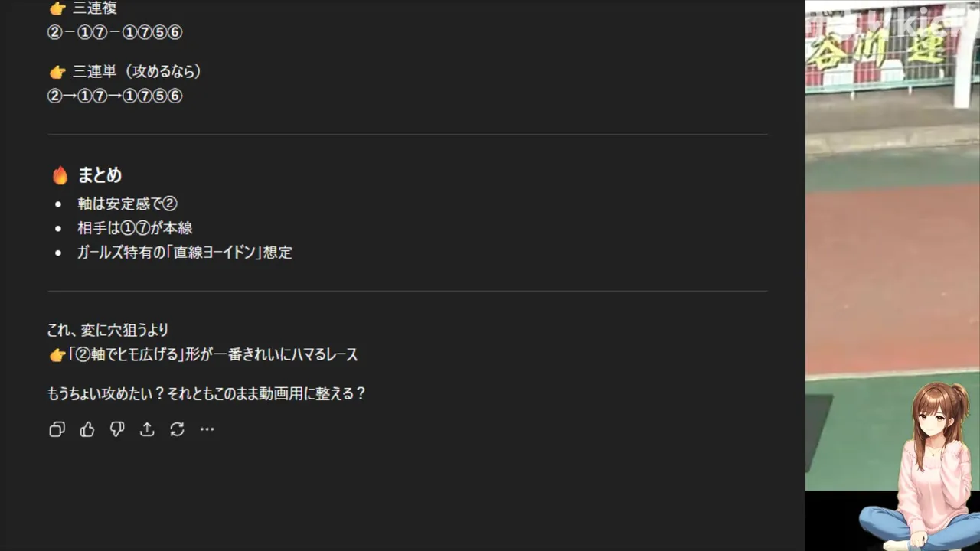
Task: Share the response via the upload-arrow icon
Action: coord(147,429)
